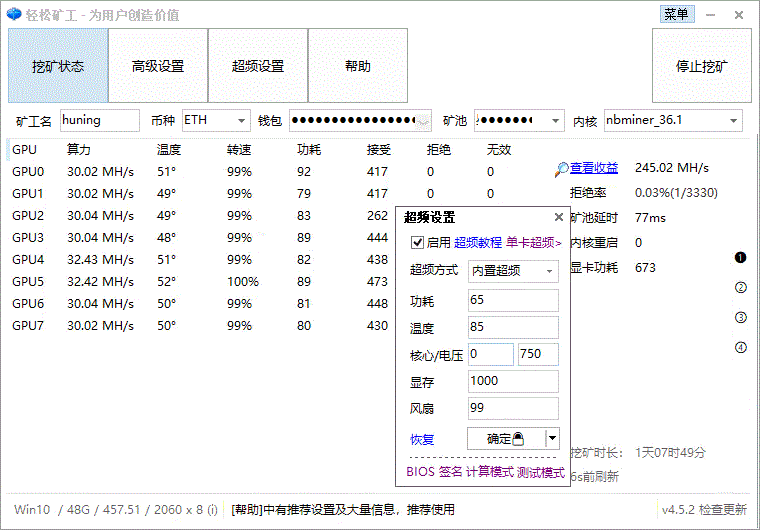This screenshot has height=530, width=760.
Task: Select the GPU4 row label
Action: [28, 260]
